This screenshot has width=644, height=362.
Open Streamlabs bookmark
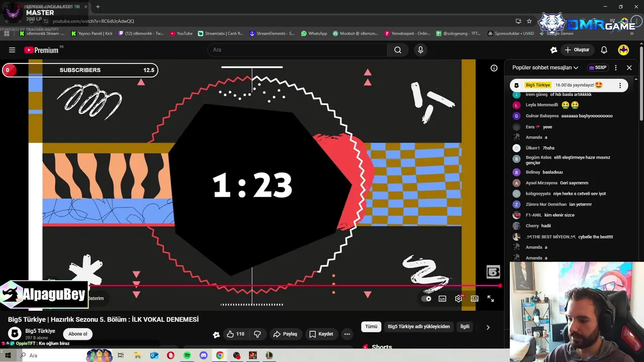click(x=220, y=33)
